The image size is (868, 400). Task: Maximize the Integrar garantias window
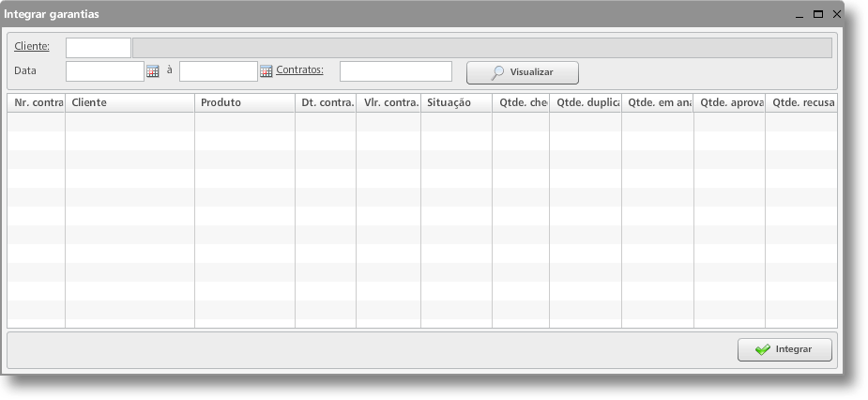pyautogui.click(x=817, y=15)
